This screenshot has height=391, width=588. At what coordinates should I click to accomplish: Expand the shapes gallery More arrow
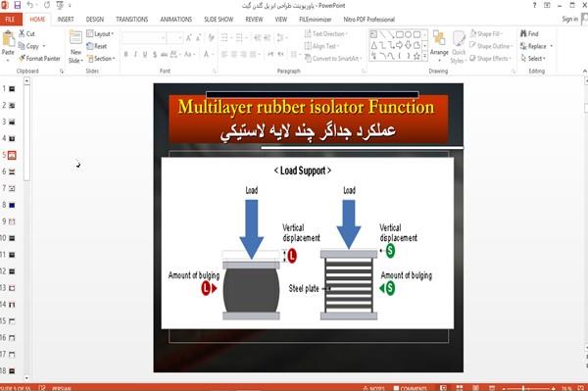(425, 56)
